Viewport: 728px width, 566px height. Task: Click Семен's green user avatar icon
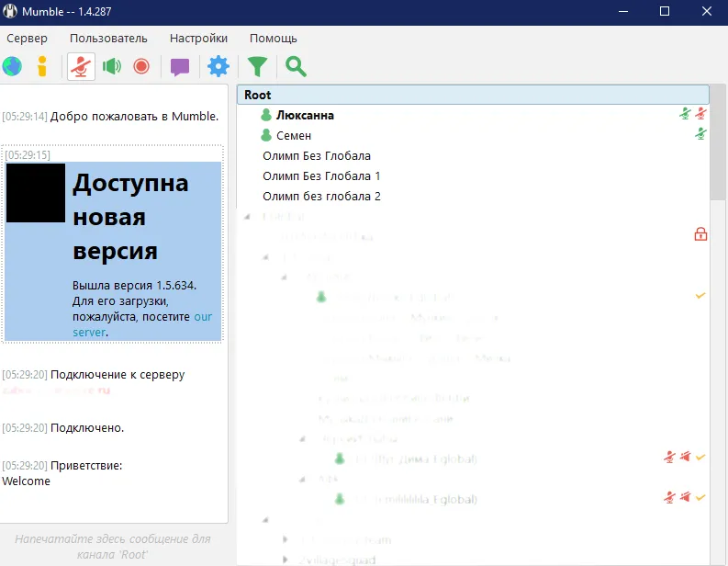click(x=266, y=135)
